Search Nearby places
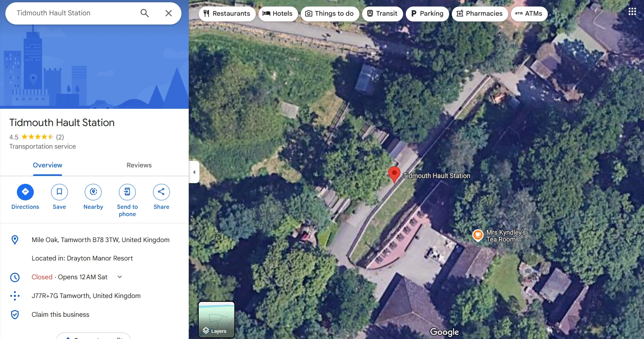Image resolution: width=644 pixels, height=339 pixels. click(x=93, y=192)
